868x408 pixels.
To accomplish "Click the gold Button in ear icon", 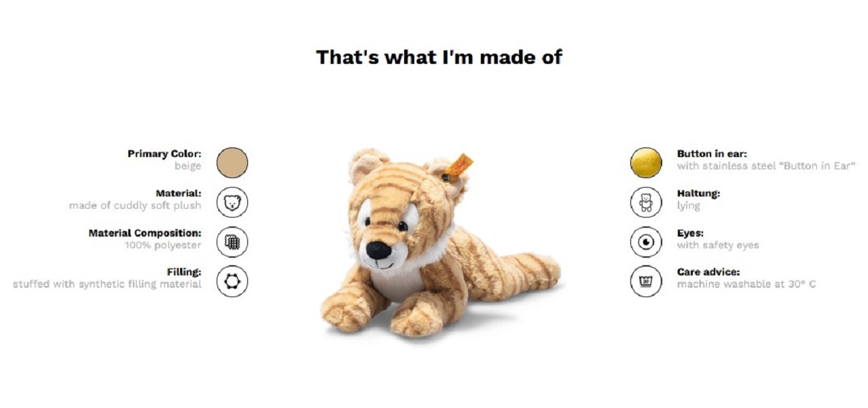I will (646, 163).
